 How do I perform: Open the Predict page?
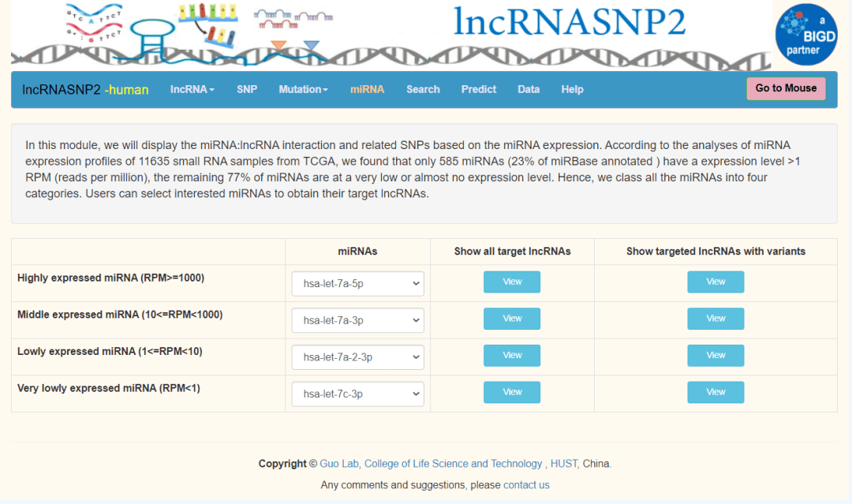tap(478, 90)
